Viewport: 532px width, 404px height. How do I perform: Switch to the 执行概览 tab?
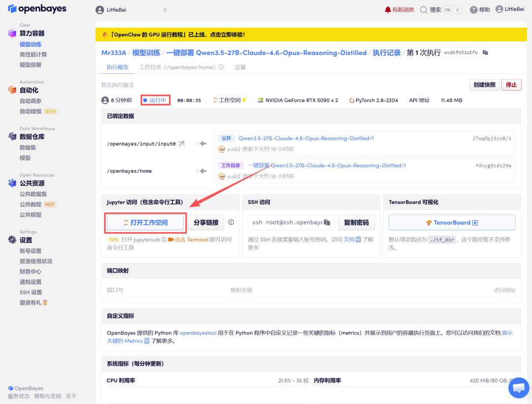point(118,67)
